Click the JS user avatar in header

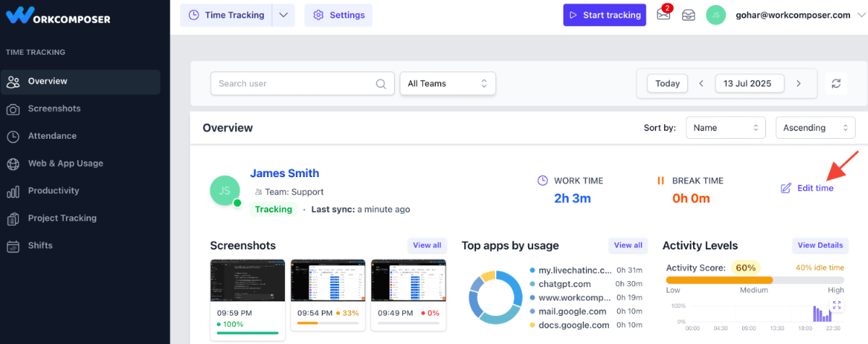716,14
